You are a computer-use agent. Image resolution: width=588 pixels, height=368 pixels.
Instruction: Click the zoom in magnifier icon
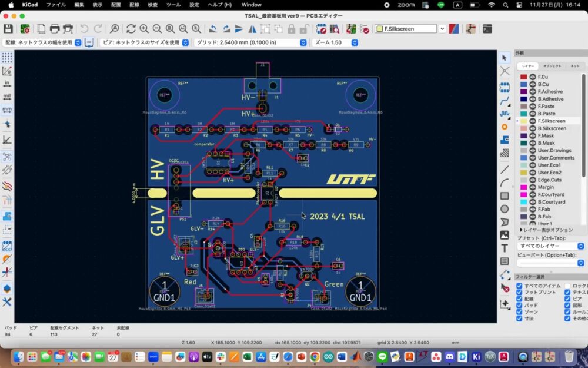[144, 28]
